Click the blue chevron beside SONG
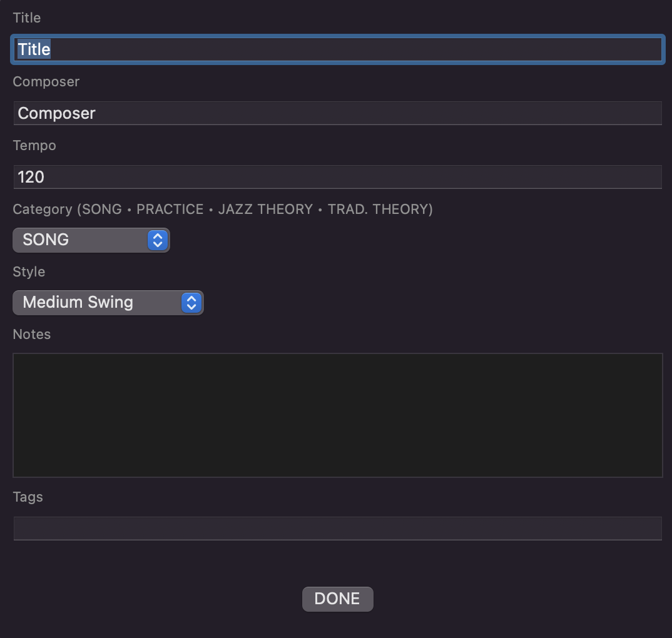Image resolution: width=672 pixels, height=638 pixels. [158, 240]
